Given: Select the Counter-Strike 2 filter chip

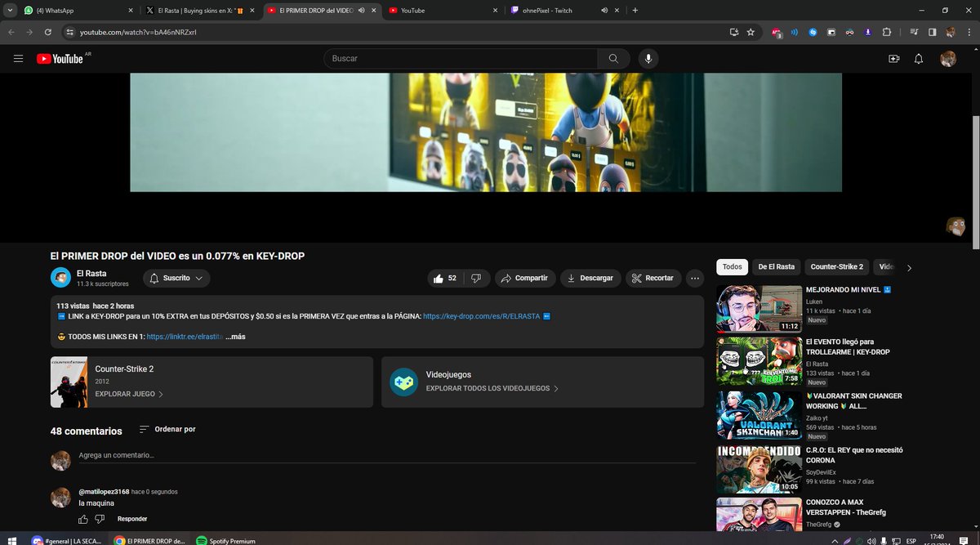Looking at the screenshot, I should pos(837,267).
